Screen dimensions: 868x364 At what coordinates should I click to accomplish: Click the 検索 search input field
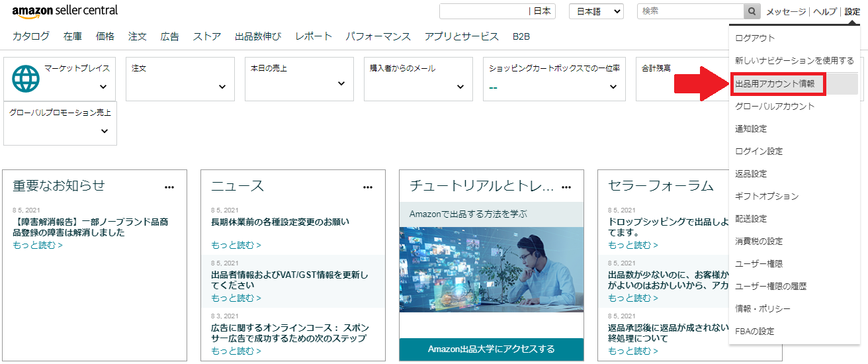[x=691, y=11]
